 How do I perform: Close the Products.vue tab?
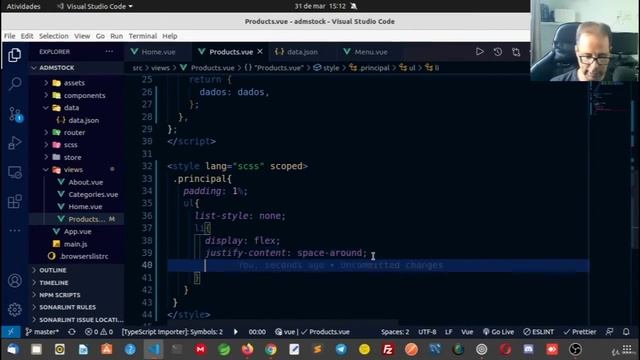260,52
